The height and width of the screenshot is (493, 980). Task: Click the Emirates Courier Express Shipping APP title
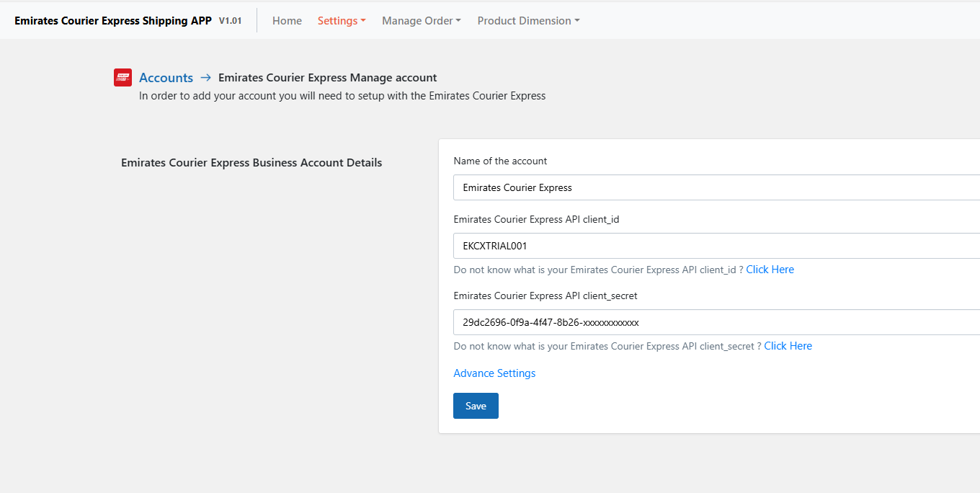pyautogui.click(x=113, y=21)
